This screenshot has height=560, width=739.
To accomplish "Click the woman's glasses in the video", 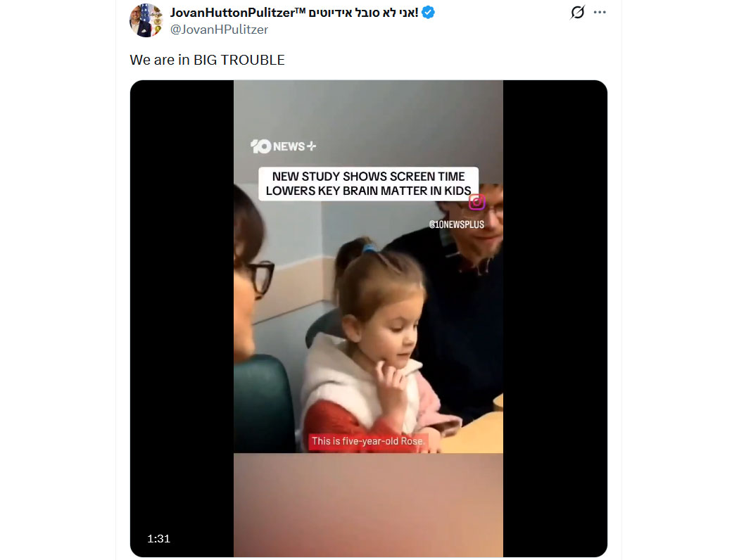I will tap(259, 276).
